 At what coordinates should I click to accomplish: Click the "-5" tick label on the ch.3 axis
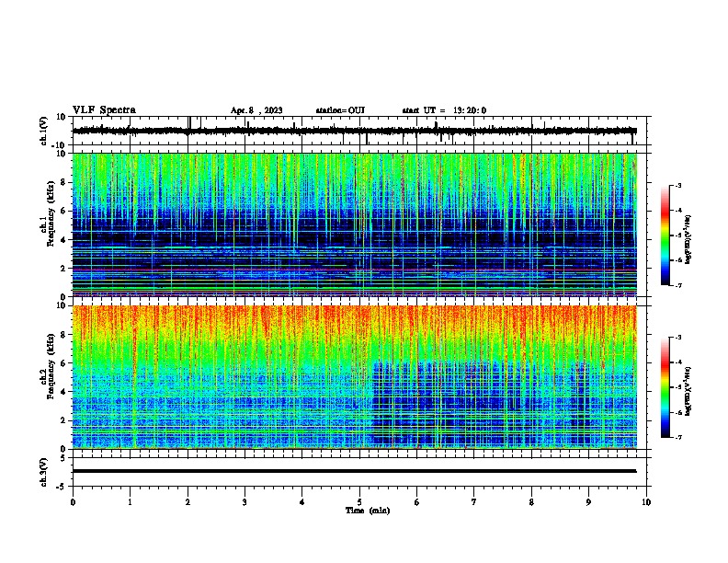tap(62, 487)
